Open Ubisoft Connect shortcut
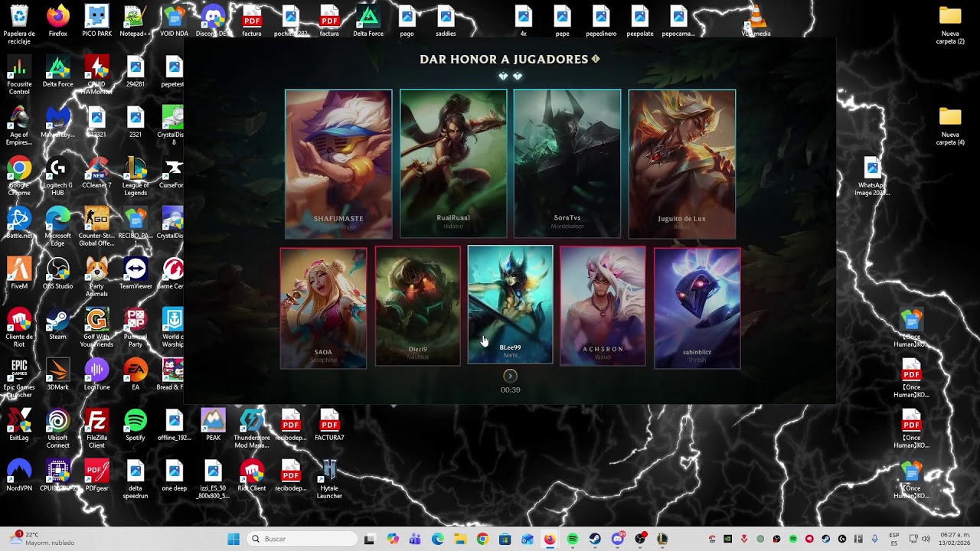This screenshot has height=551, width=980. click(57, 429)
